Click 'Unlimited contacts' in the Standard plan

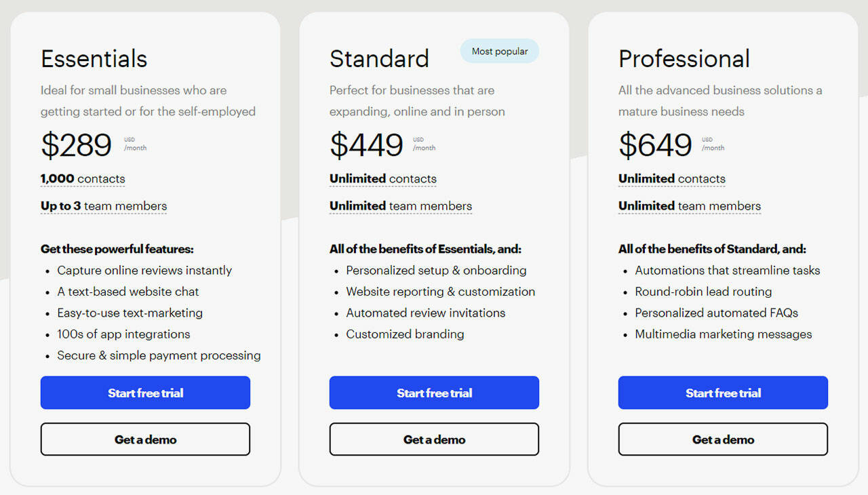(x=383, y=179)
